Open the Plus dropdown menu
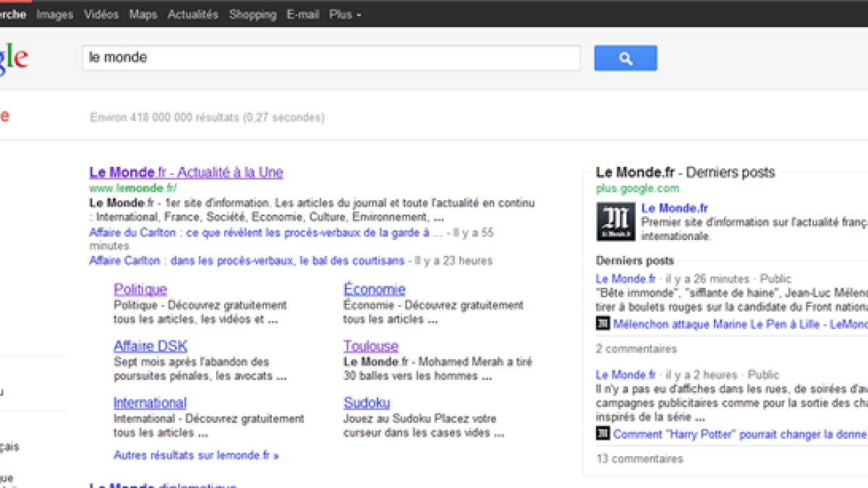The height and width of the screenshot is (488, 868). click(345, 14)
